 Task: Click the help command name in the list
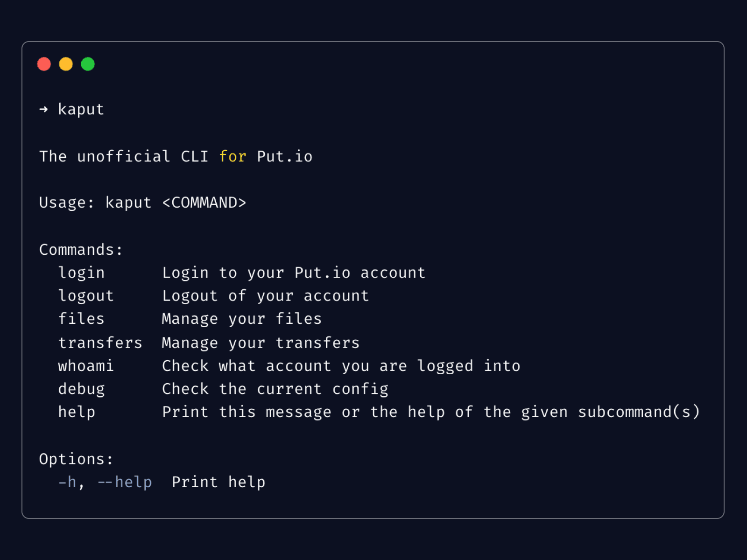click(77, 412)
